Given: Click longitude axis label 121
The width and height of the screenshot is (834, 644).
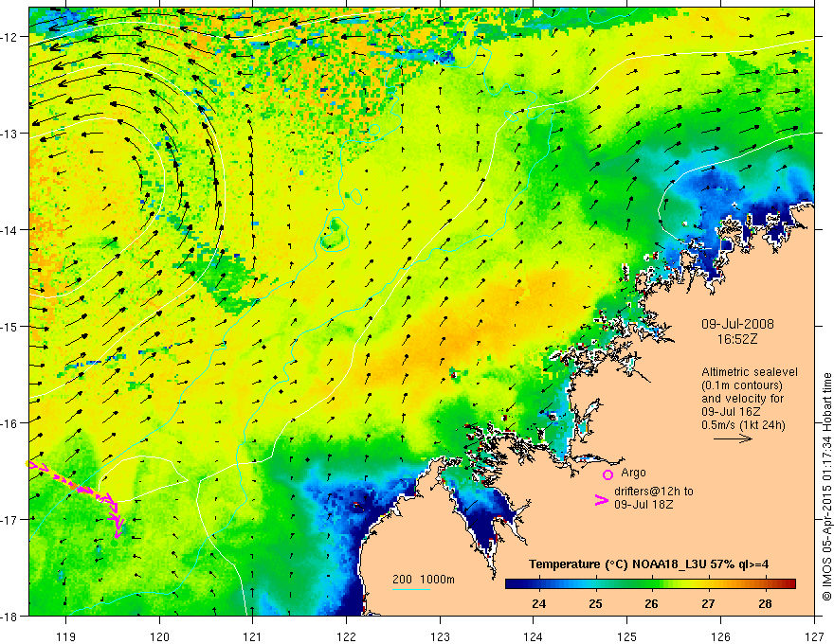Looking at the screenshot, I should click(253, 636).
